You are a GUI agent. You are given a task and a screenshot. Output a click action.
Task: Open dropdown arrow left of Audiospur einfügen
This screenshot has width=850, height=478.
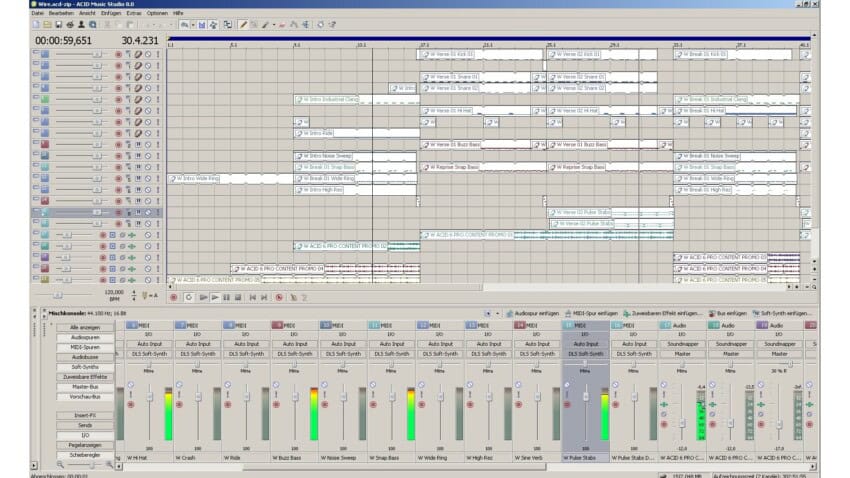497,313
